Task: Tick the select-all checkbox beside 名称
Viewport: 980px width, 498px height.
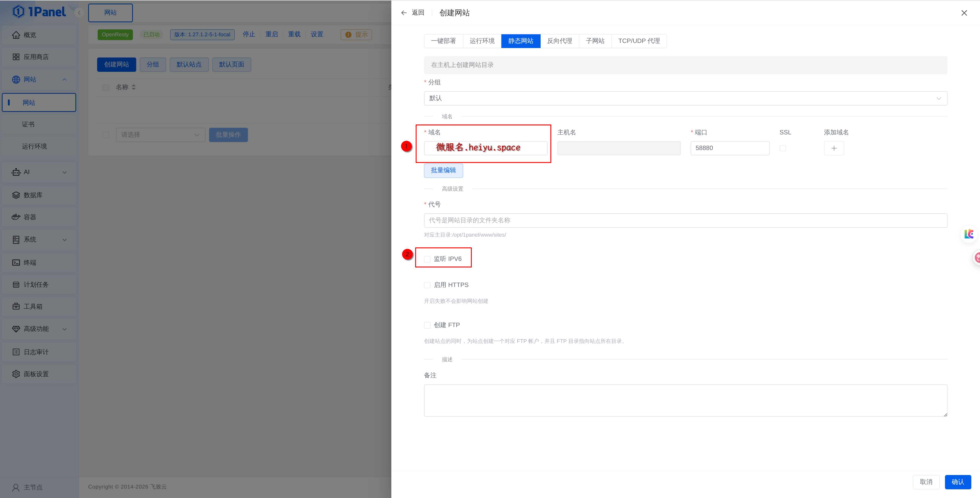Action: click(x=106, y=87)
